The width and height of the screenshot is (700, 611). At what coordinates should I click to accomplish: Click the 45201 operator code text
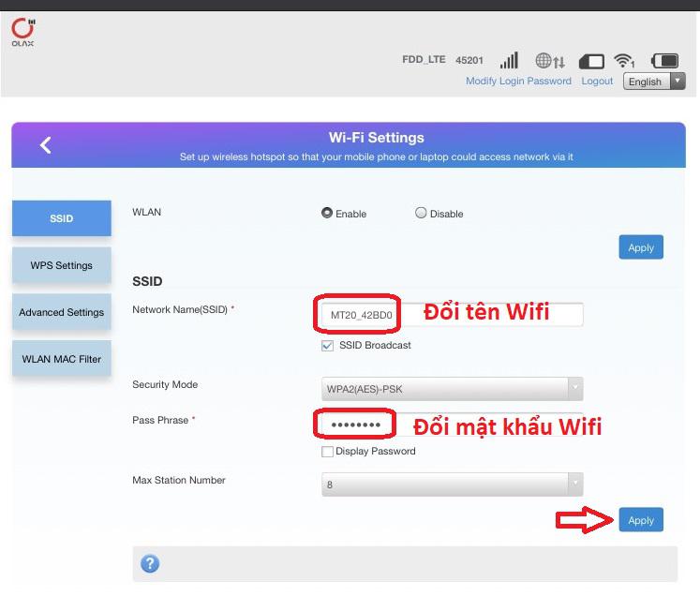click(x=469, y=60)
